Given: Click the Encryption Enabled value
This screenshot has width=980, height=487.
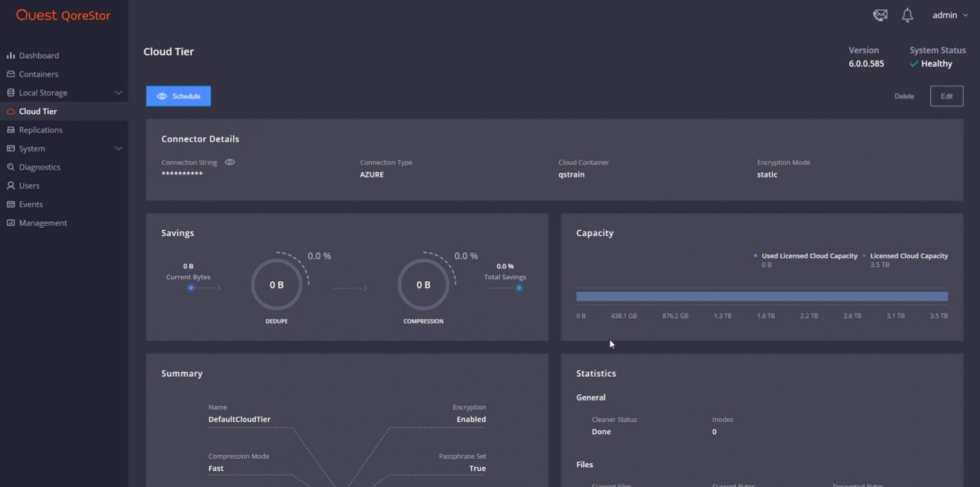Looking at the screenshot, I should pos(471,420).
